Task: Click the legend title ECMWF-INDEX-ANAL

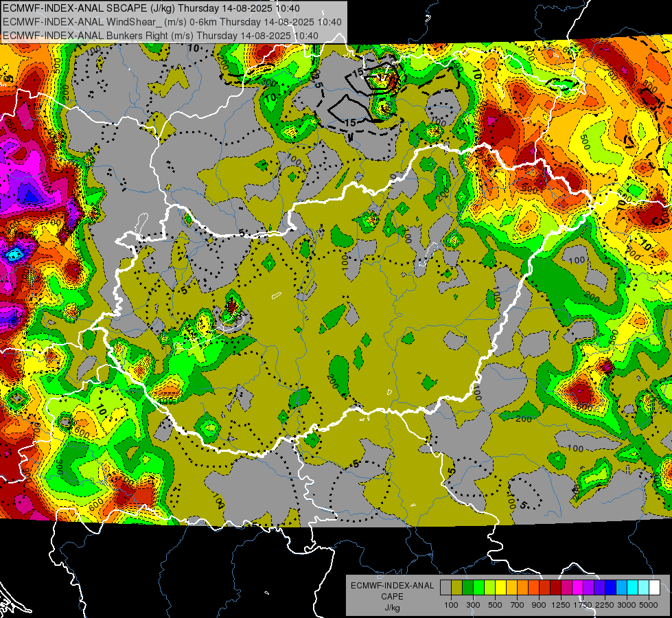Action: [x=393, y=586]
